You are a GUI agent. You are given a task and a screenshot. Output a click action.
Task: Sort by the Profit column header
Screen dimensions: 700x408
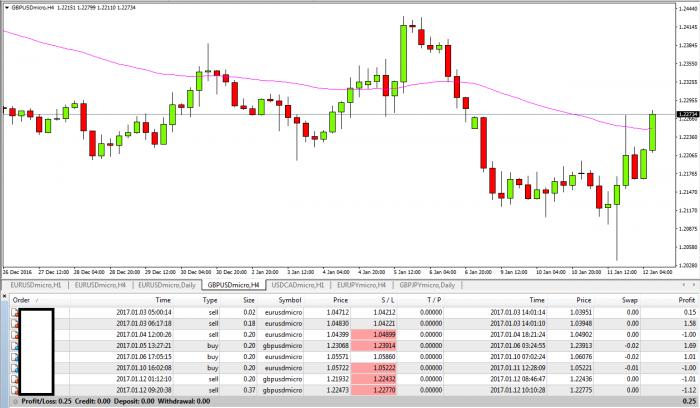tap(686, 300)
